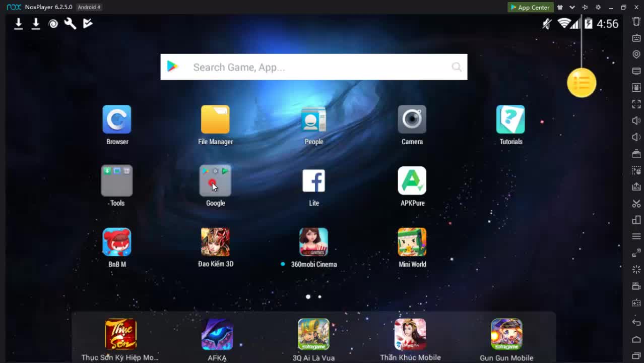Click the muted sound status icon

pyautogui.click(x=547, y=23)
